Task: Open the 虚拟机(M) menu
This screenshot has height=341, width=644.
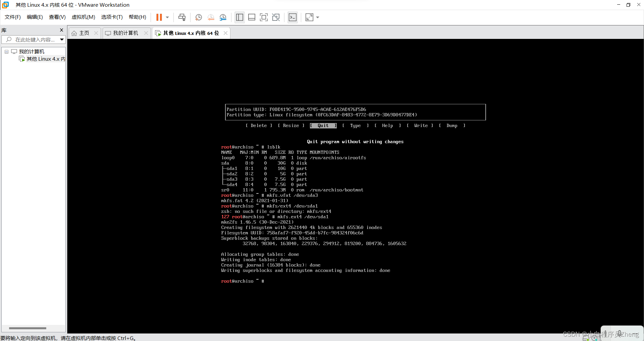Action: [x=84, y=17]
